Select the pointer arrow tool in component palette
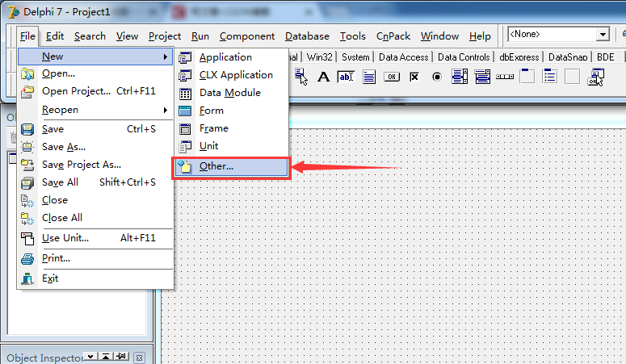626x364 pixels. point(301,77)
